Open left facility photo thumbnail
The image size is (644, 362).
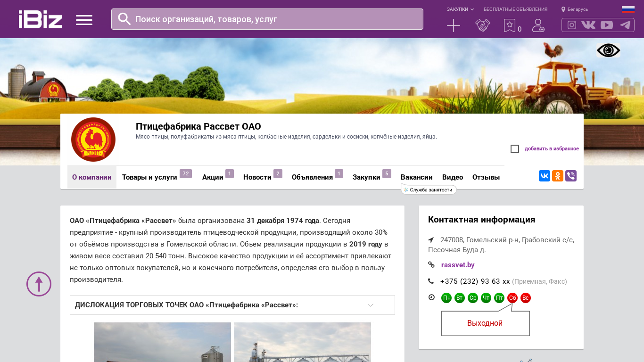[x=162, y=342]
